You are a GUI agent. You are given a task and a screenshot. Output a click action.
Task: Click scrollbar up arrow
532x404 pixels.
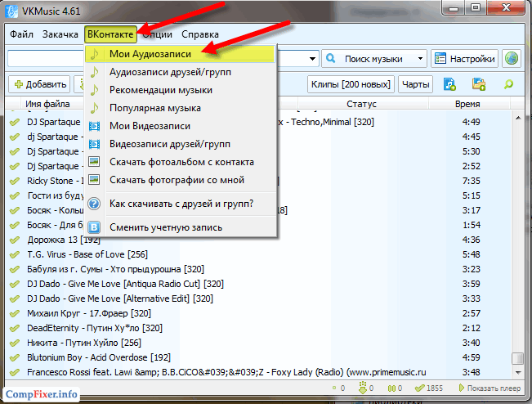click(518, 118)
